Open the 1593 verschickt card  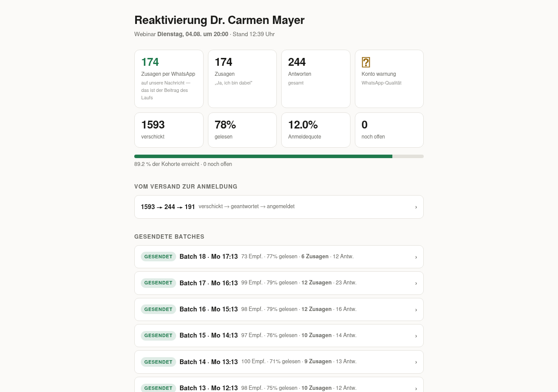[x=169, y=130]
